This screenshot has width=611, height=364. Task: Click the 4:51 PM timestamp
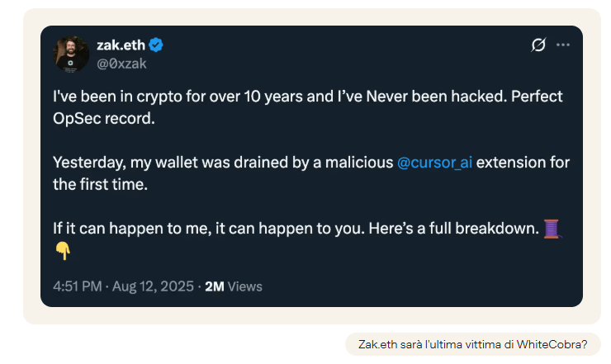77,286
